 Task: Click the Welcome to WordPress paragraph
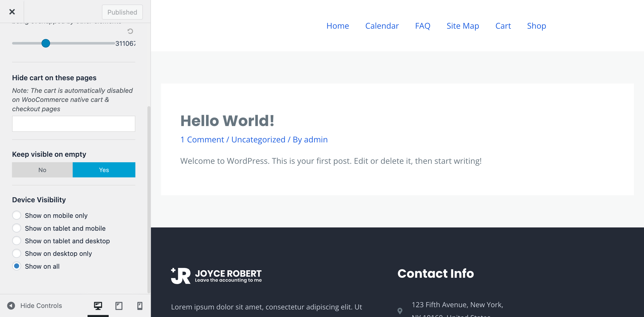(331, 161)
